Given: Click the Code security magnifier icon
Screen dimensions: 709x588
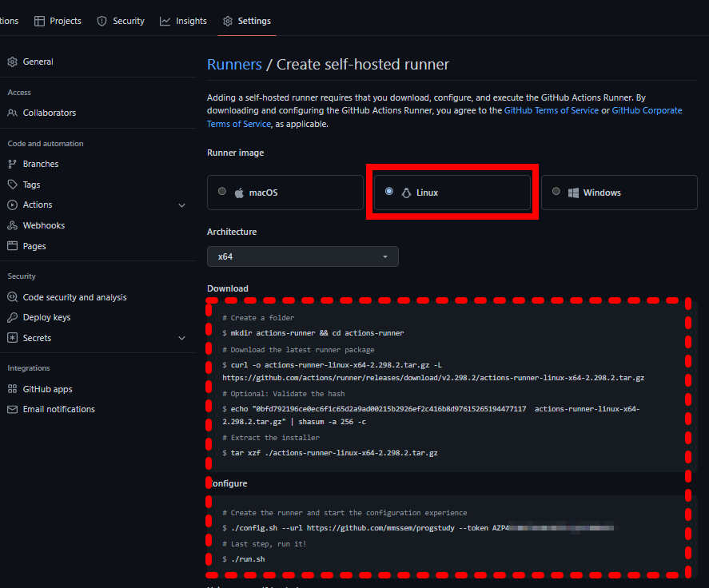Looking at the screenshot, I should (12, 297).
